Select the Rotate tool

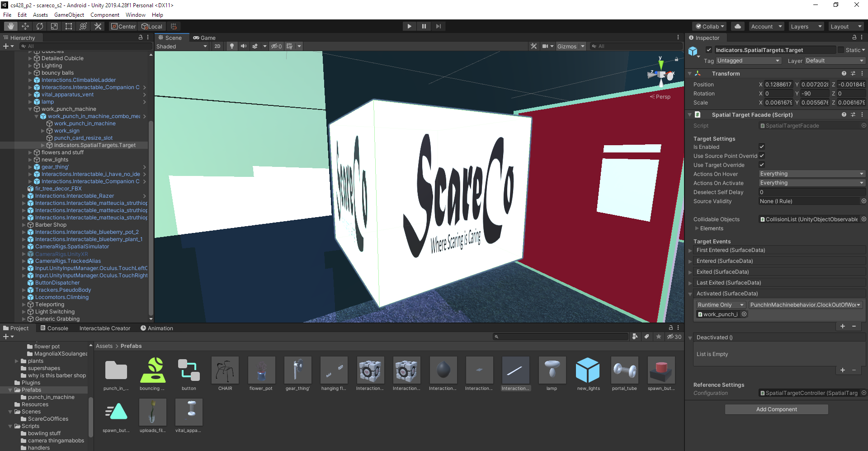pos(40,26)
